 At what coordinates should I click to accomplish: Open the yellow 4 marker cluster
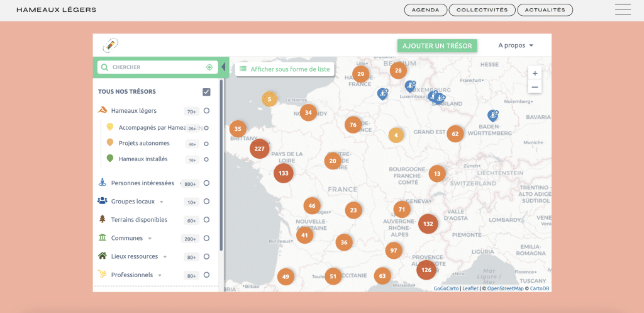(x=396, y=135)
